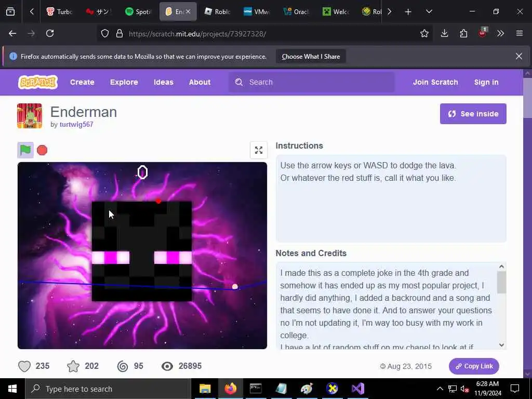Viewport: 532px width, 399px height.
Task: Switch to the Roblox tab
Action: 217,12
